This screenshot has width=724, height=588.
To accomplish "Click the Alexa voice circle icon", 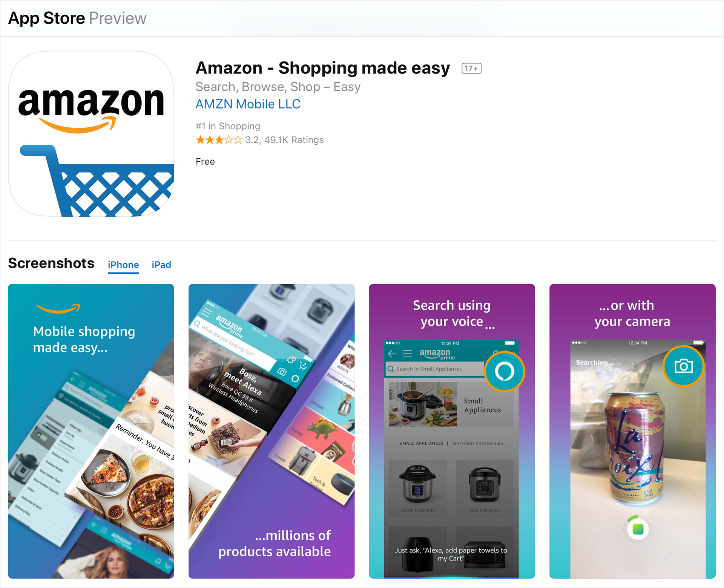I will [504, 371].
